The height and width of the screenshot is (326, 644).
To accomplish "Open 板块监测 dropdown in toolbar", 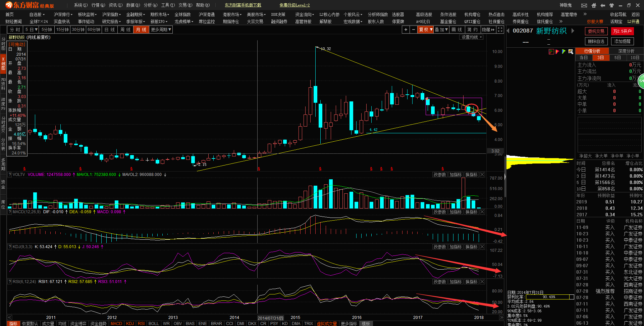I will click(x=87, y=14).
